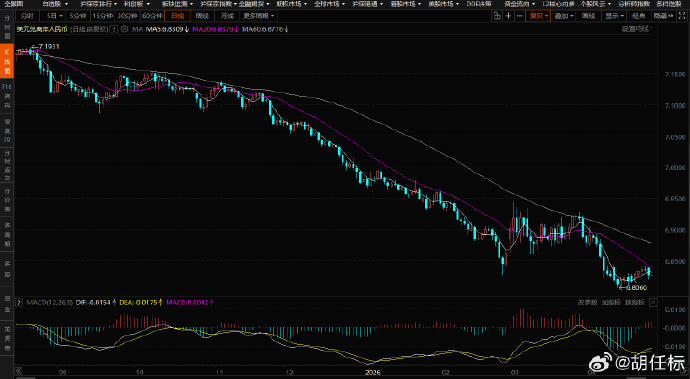Switch to the 周线 period tab
This screenshot has width=690, height=379.
coord(202,16)
